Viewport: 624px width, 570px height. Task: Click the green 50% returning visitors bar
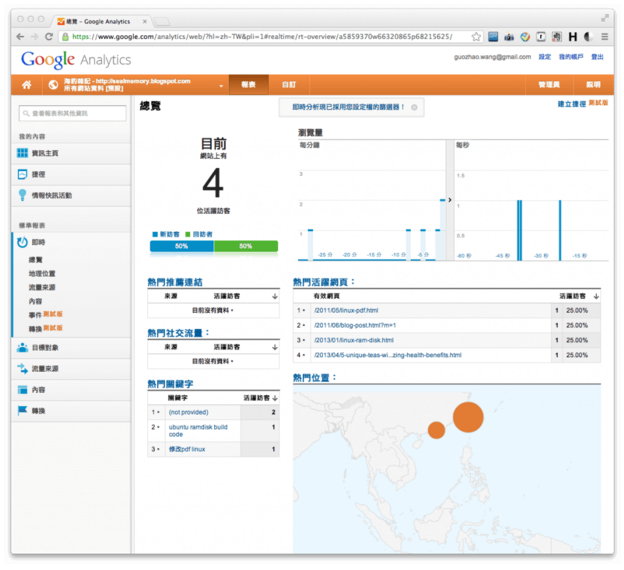coord(246,246)
